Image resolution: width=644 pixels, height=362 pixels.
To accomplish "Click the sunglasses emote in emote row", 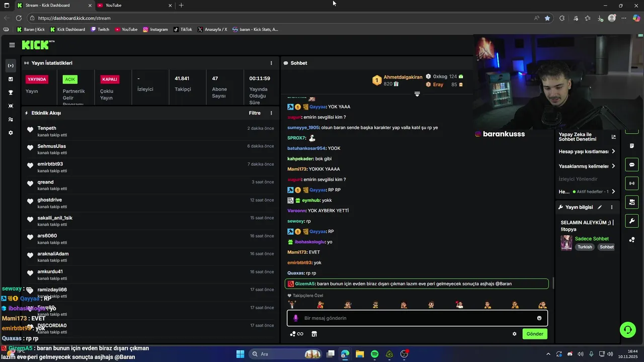I will 375,305.
